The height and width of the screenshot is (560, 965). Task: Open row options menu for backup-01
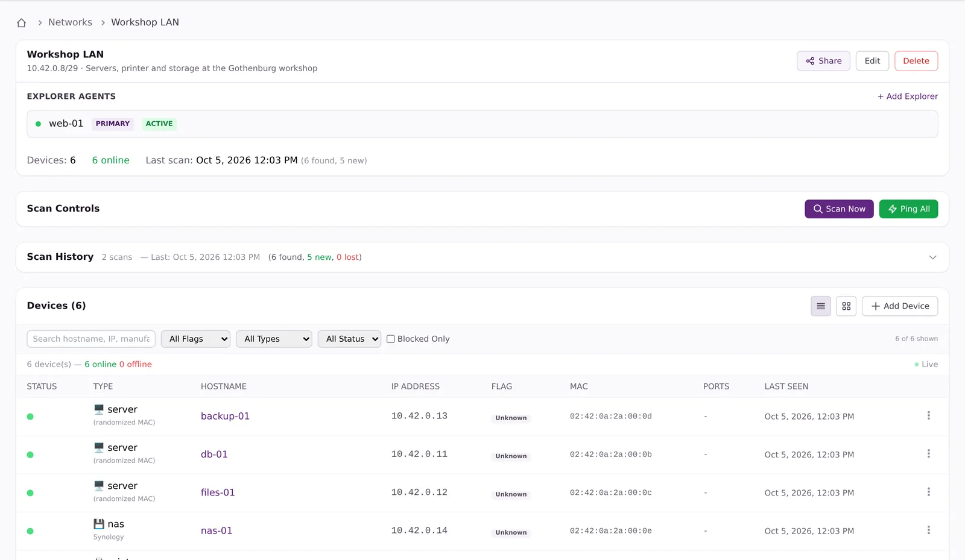point(928,415)
